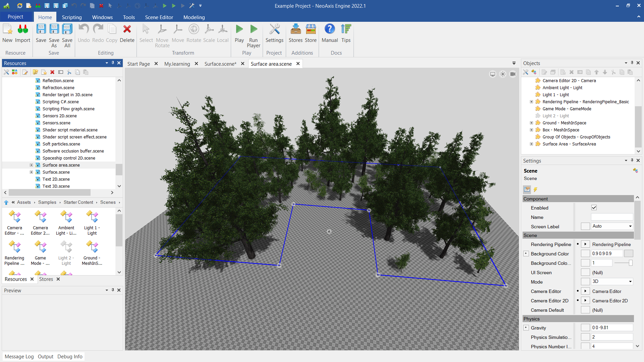
Task: Click the Play icon in the ribbon
Action: (x=239, y=29)
